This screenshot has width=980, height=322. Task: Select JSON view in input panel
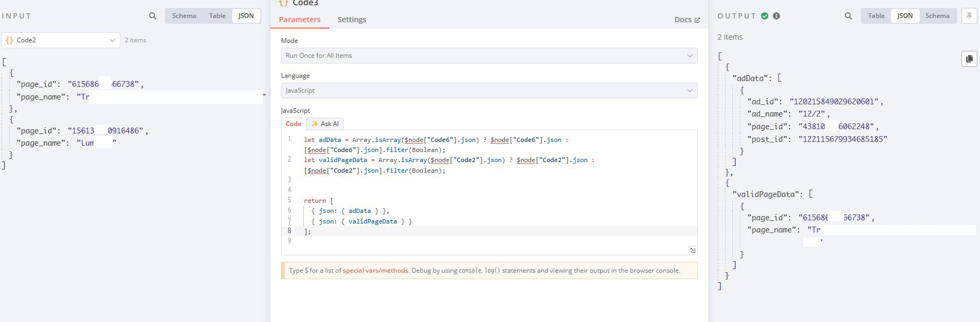pos(246,16)
